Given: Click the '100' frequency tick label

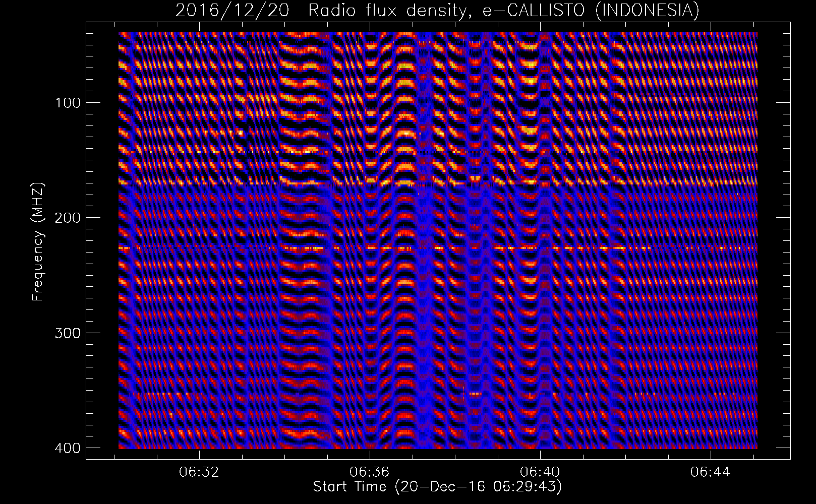Looking at the screenshot, I should coord(67,103).
